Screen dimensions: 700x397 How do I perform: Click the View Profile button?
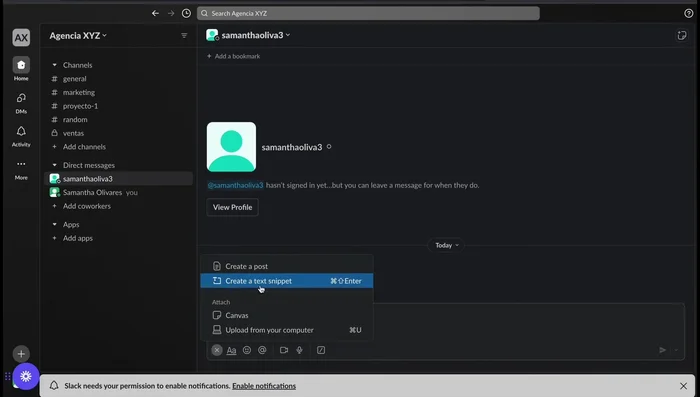click(x=232, y=207)
